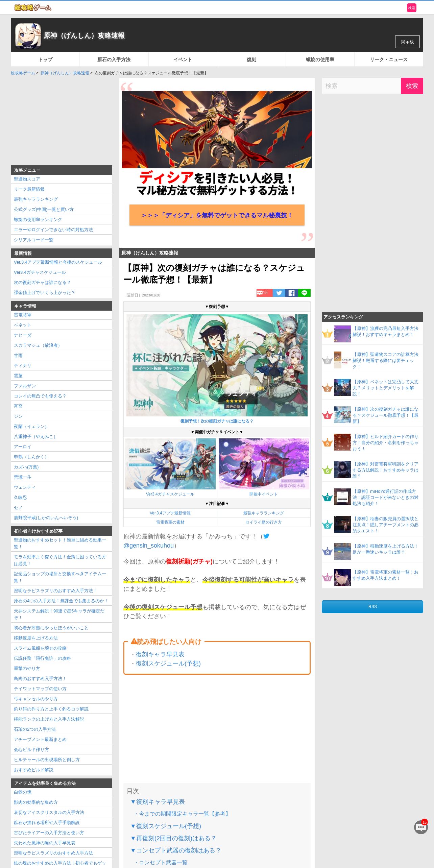Screen dimensions: 434x868
Task: Click セイライ島の行き方 in 注目記事
Action: click(x=264, y=522)
